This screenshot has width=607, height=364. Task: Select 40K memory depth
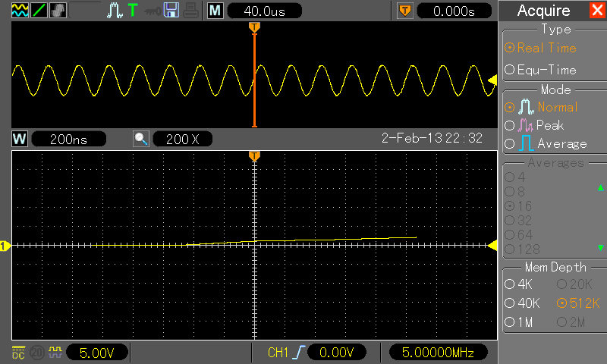(x=522, y=303)
